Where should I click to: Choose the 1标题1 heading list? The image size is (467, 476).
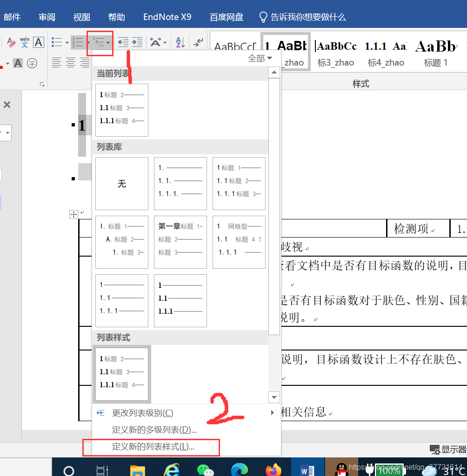tap(239, 184)
